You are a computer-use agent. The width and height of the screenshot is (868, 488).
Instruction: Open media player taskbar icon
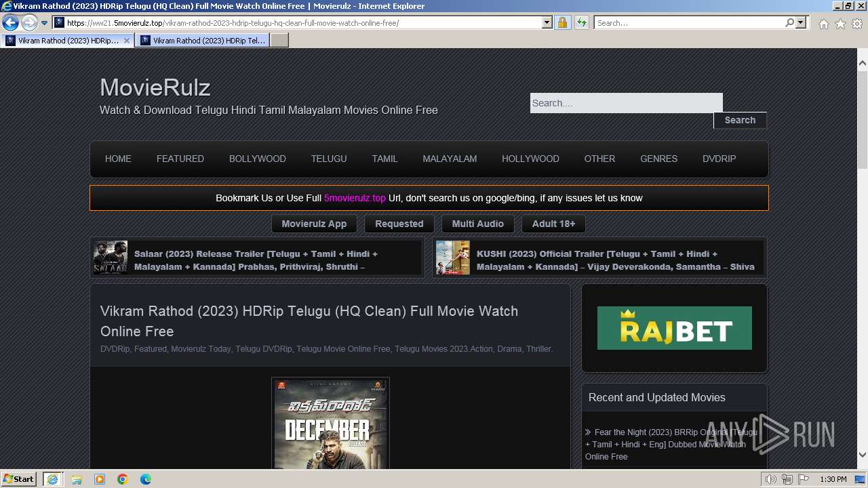click(x=100, y=479)
